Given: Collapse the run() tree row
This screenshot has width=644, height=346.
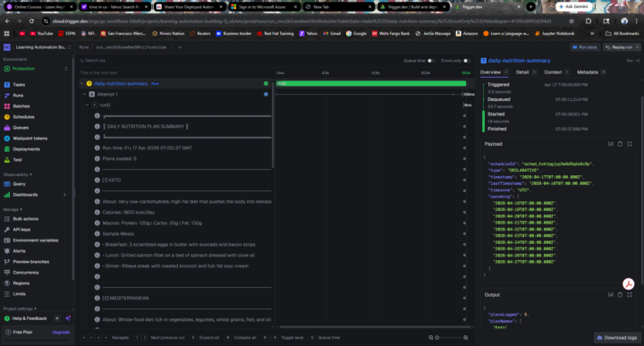Looking at the screenshot, I should click(87, 105).
